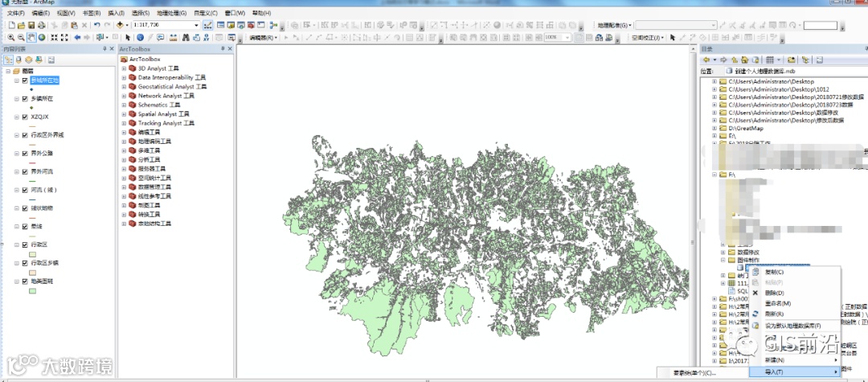This screenshot has height=382, width=868.
Task: Create a new map document
Action: 13,25
